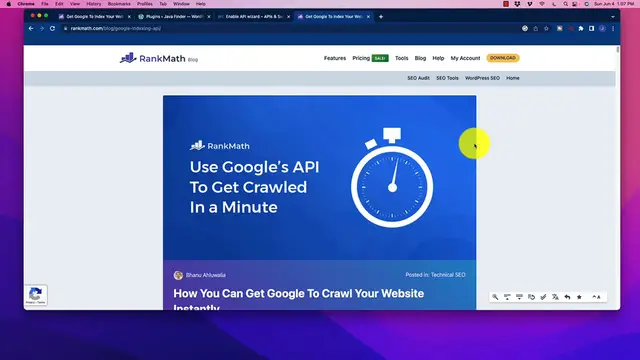Open the Profiles menu

[144, 4]
